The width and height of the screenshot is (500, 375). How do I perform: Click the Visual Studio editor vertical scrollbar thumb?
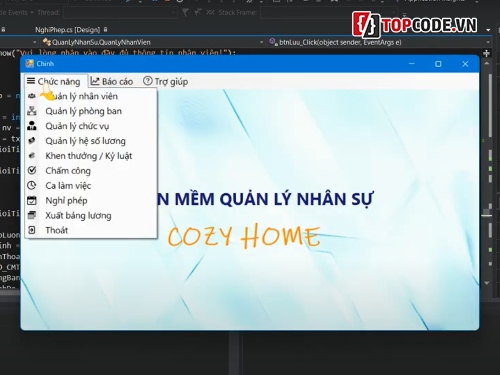[490, 105]
